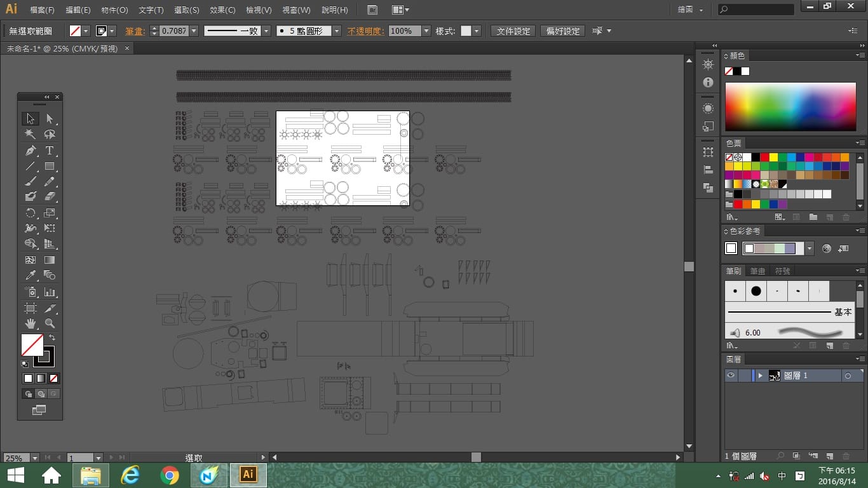Open the zoom level 25% dropdown
This screenshot has height=488, width=868.
pyautogui.click(x=34, y=457)
